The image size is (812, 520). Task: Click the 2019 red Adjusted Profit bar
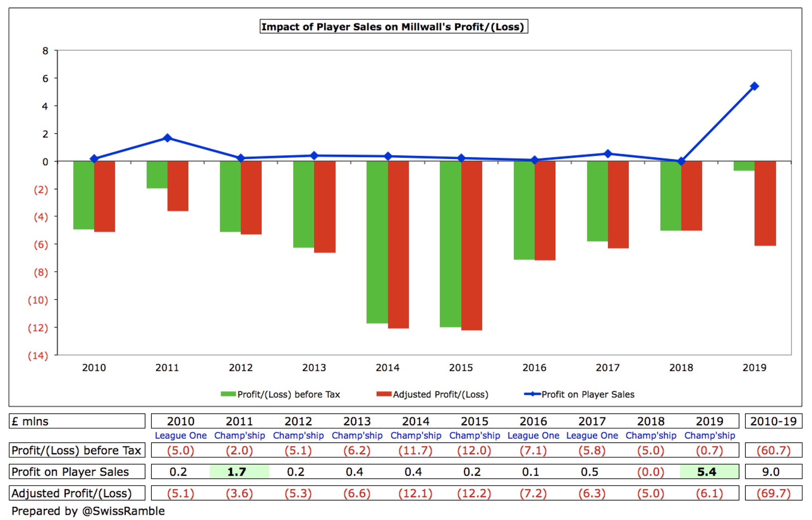point(765,203)
